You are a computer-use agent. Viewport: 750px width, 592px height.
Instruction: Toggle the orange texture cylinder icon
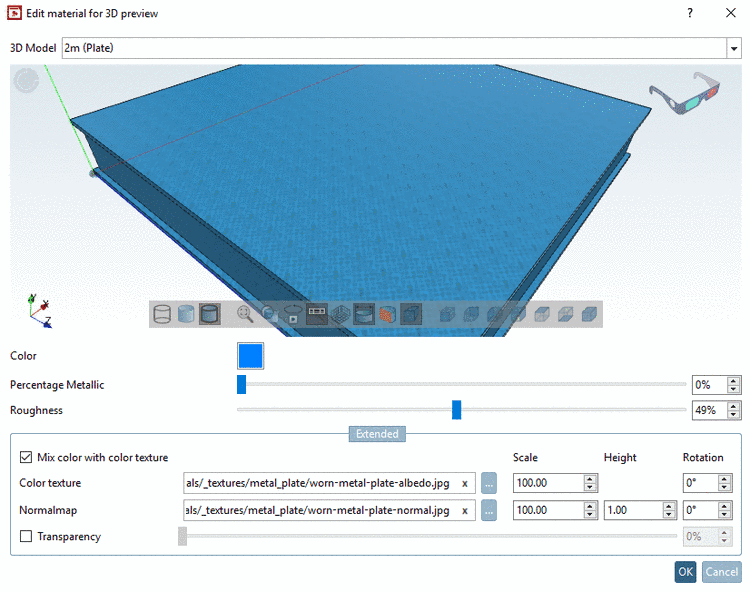coord(387,314)
